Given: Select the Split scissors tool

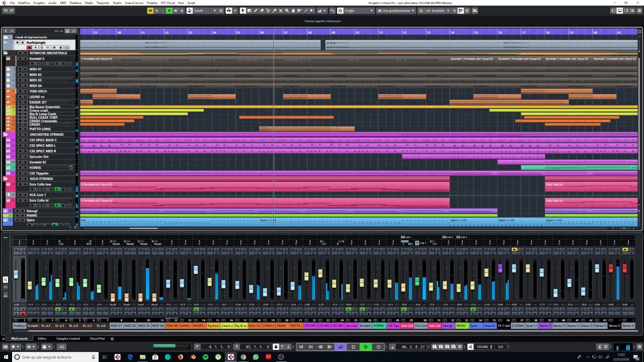Looking at the screenshot, I should point(268,11).
